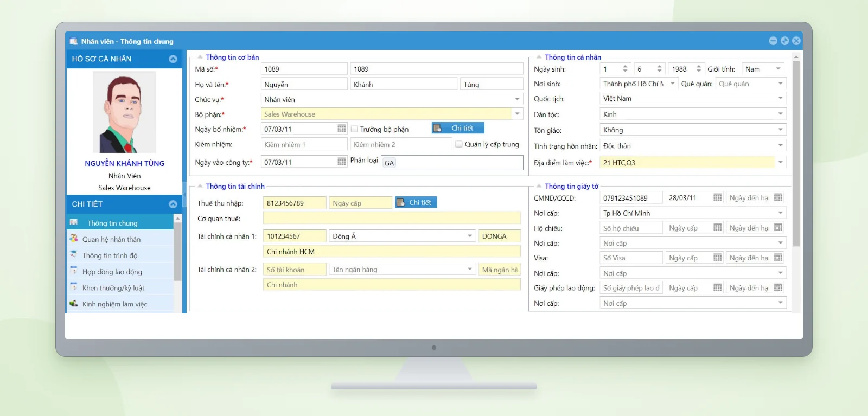The image size is (868, 416).
Task: Click the Khen thưởng/kỷ luật sidebar icon
Action: tap(74, 287)
